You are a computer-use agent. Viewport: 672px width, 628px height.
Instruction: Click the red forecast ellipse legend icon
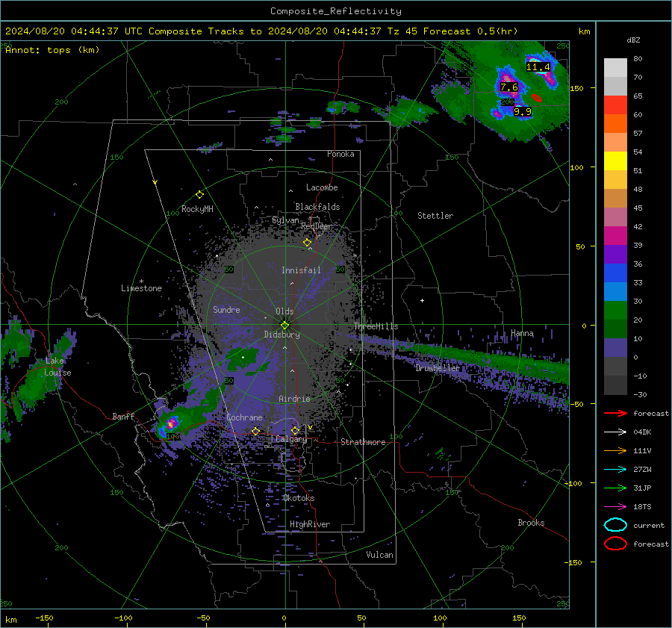[615, 544]
